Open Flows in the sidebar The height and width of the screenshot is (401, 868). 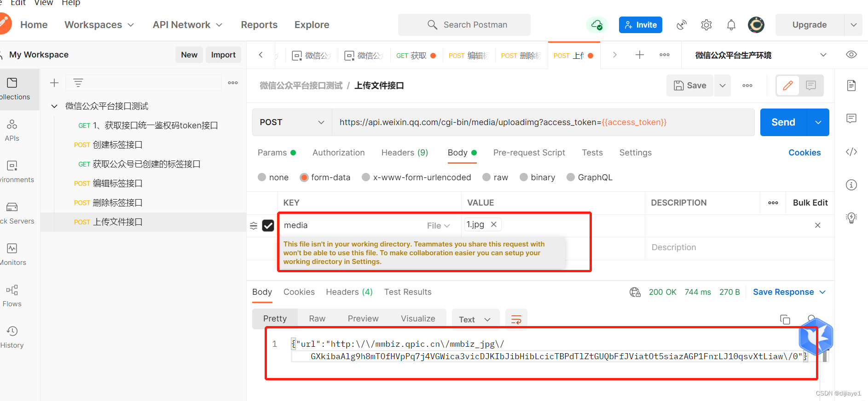pyautogui.click(x=12, y=296)
